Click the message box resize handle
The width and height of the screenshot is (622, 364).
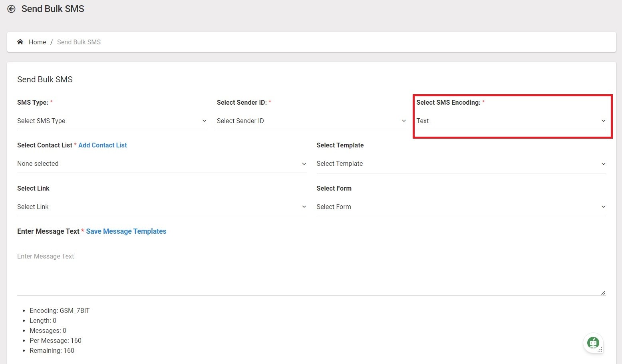click(603, 293)
